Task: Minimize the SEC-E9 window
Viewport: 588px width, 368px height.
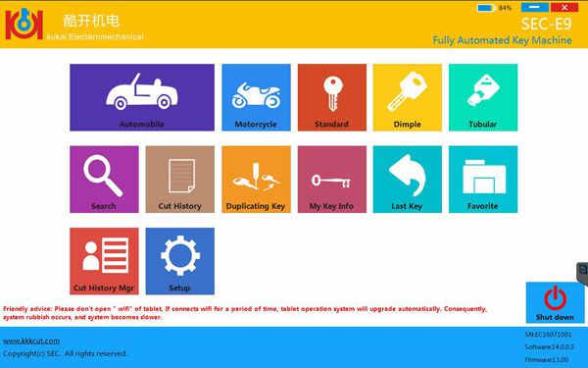Action: pos(535,7)
